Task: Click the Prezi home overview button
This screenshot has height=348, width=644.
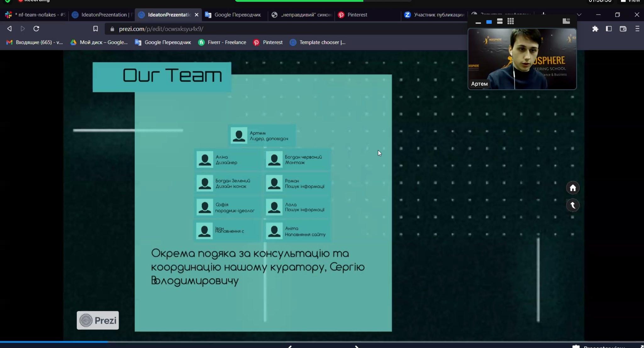Action: [573, 188]
